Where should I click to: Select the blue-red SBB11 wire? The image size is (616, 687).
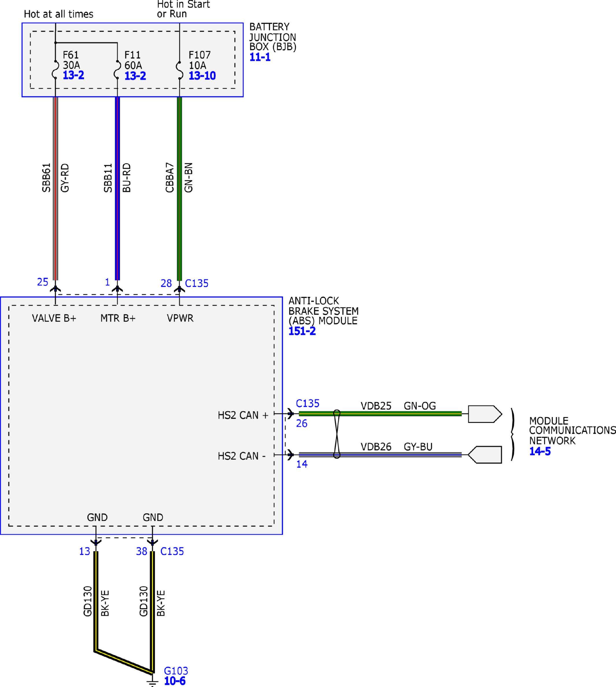pos(117,189)
